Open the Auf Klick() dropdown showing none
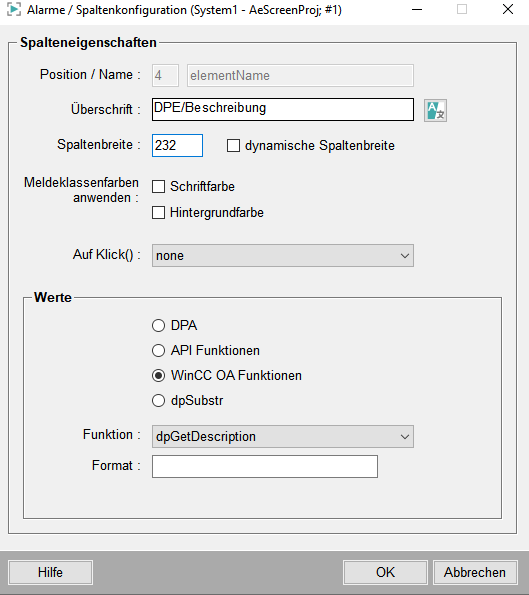The width and height of the screenshot is (529, 595). [283, 255]
